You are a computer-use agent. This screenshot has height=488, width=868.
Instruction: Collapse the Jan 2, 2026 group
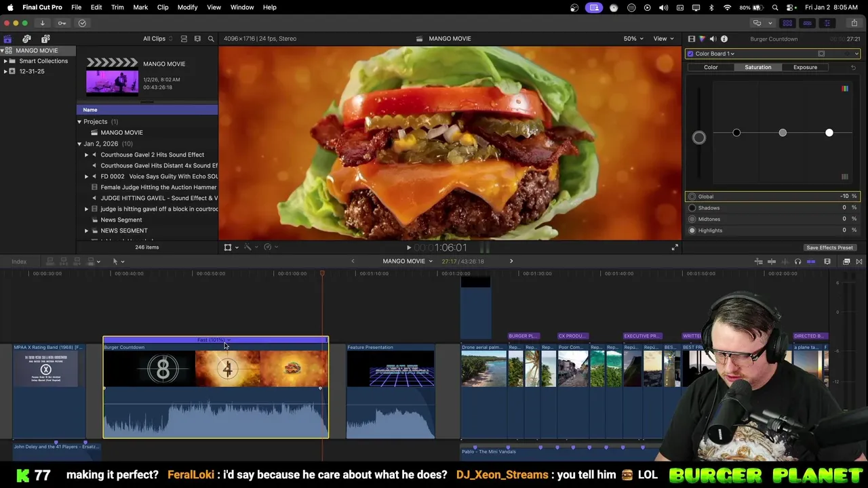click(79, 144)
